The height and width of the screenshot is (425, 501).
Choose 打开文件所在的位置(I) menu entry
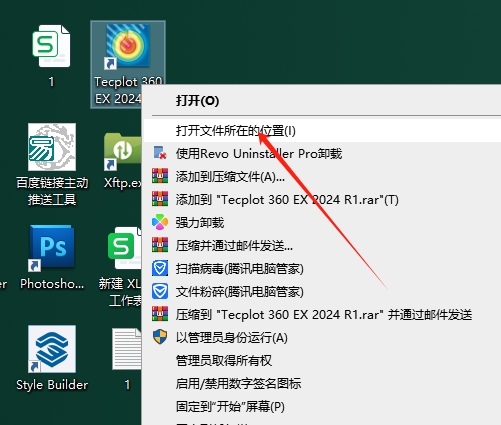tap(322, 131)
